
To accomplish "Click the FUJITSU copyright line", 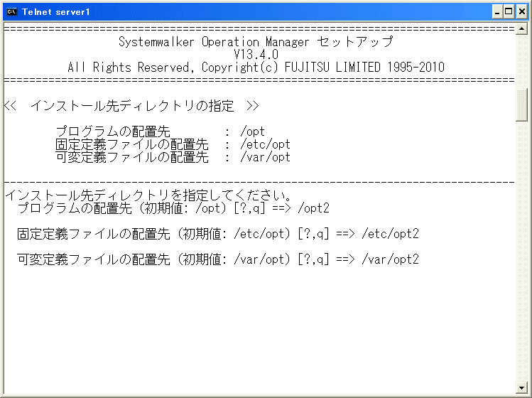I will click(256, 68).
